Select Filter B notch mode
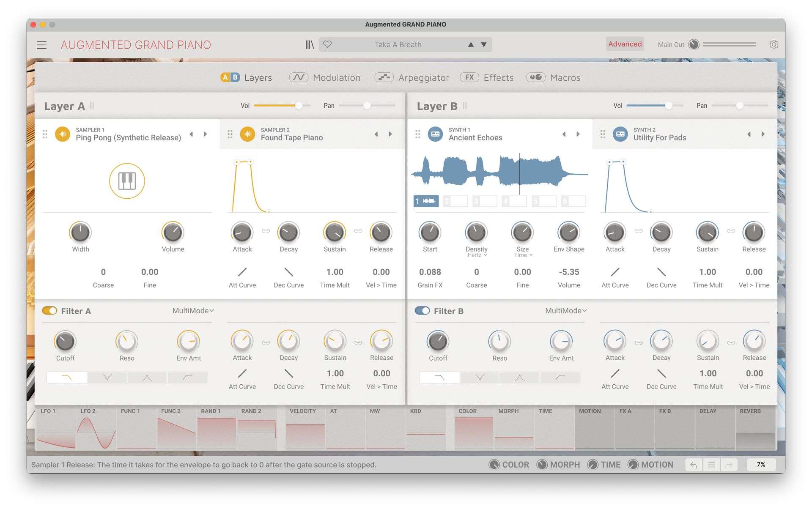The height and width of the screenshot is (509, 812). click(x=480, y=378)
